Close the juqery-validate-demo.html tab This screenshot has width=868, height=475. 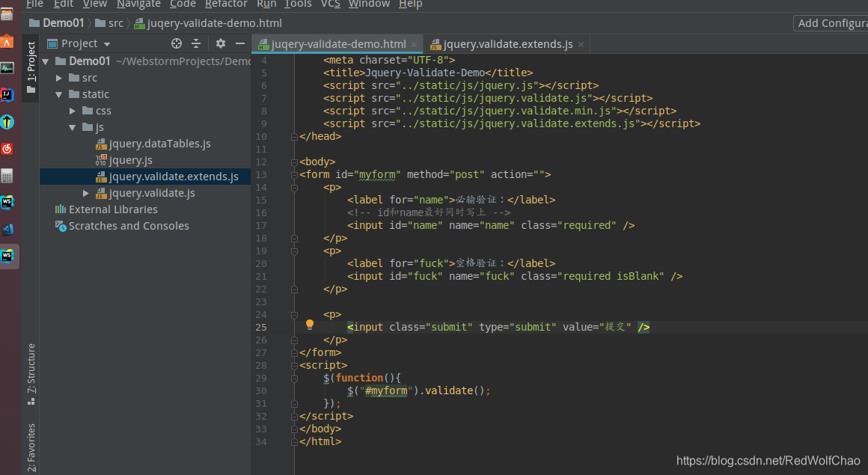click(x=414, y=44)
